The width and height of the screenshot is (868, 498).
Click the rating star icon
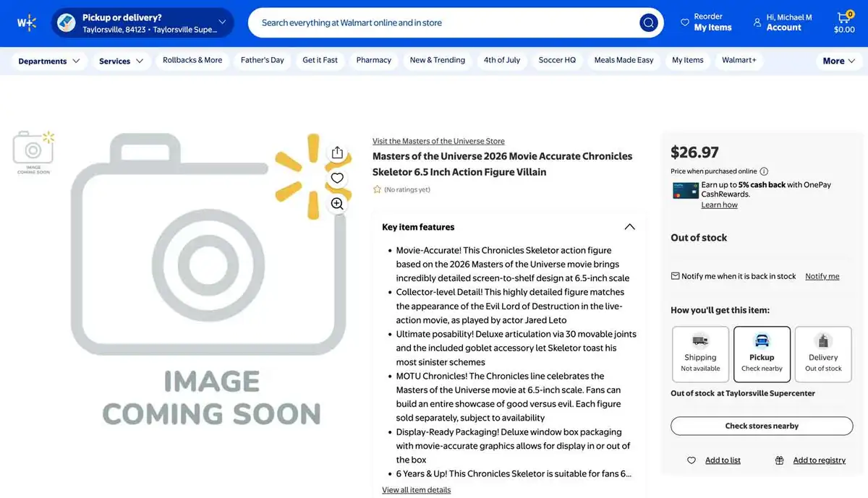click(377, 189)
